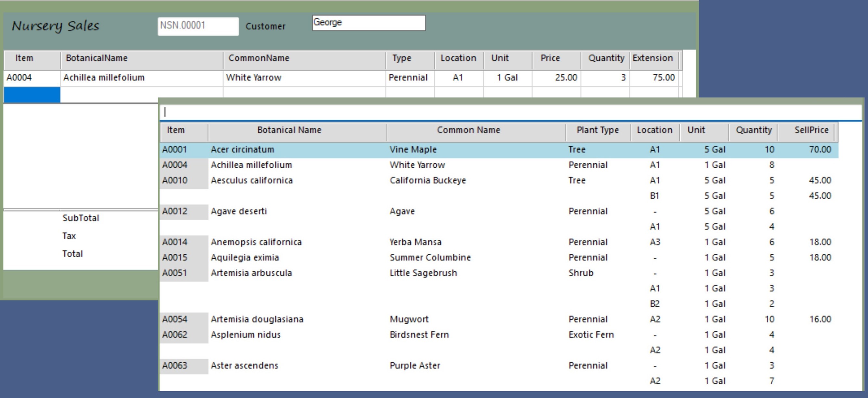Sort by Botanical Name column header
Viewport: 868px width, 398px height.
(x=289, y=130)
